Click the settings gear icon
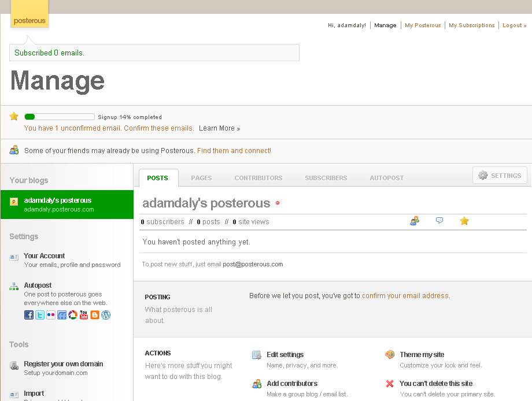 483,175
